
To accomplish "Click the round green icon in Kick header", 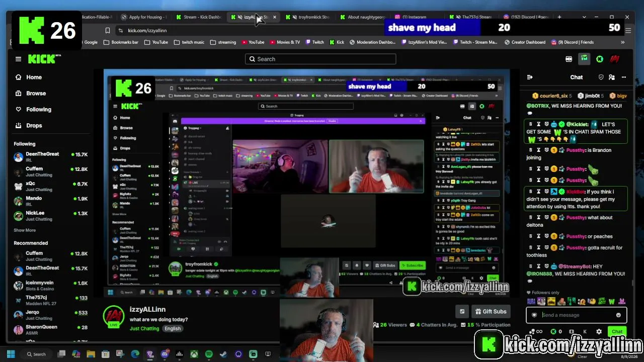I will tap(599, 59).
